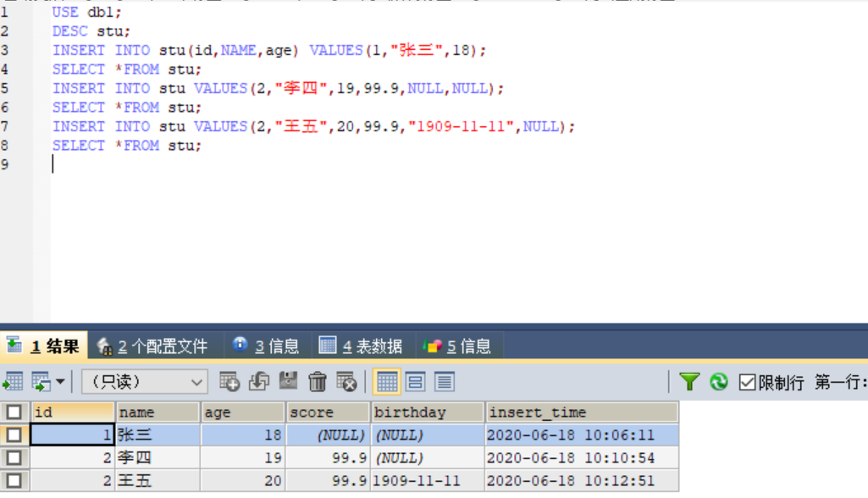
Task: Sort by the score column header
Action: (x=328, y=412)
